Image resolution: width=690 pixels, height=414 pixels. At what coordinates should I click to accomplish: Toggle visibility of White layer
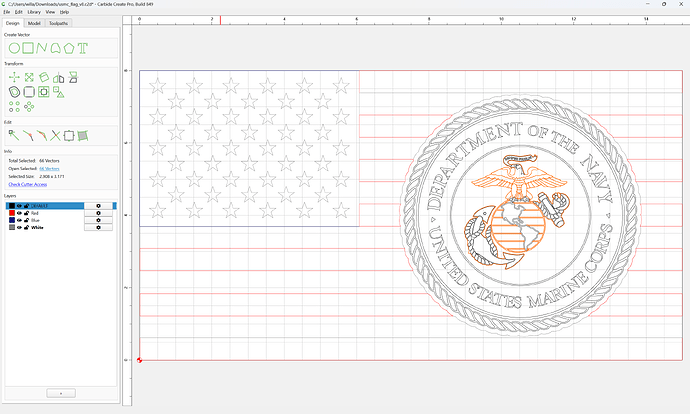[x=19, y=227]
